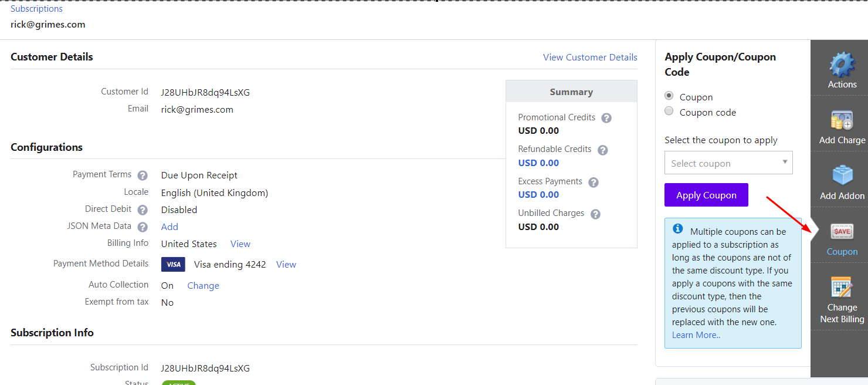Screen dimensions: 868x385
Task: Click the Unbilled Charges question mark
Action: click(x=595, y=214)
